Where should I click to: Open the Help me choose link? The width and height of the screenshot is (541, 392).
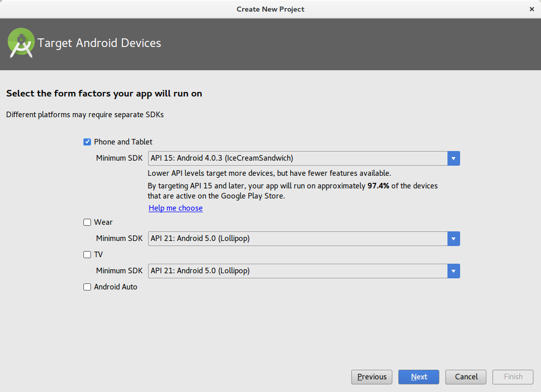coord(175,208)
